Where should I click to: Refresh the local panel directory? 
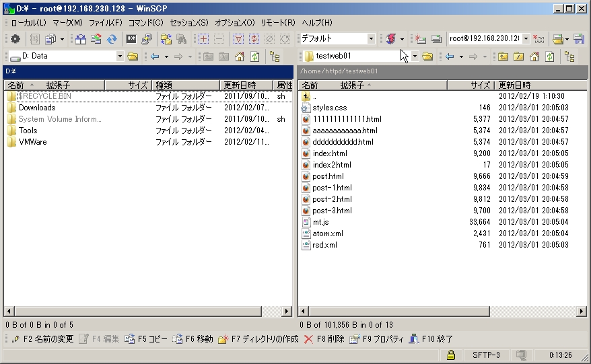pos(255,57)
